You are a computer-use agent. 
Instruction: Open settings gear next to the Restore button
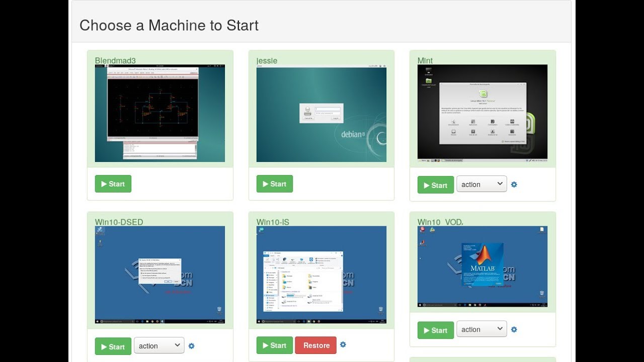point(343,344)
